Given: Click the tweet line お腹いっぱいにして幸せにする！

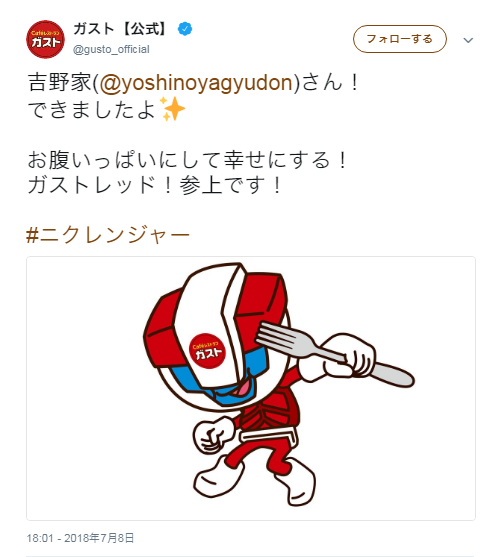Looking at the screenshot, I should pyautogui.click(x=188, y=160).
